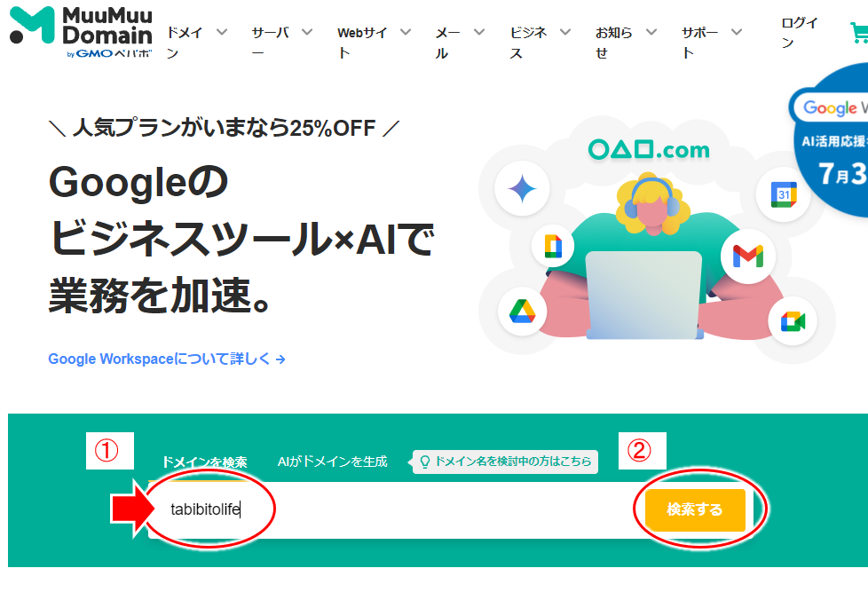868x592 pixels.
Task: Select the ドメインを検索 tab
Action: 204,462
